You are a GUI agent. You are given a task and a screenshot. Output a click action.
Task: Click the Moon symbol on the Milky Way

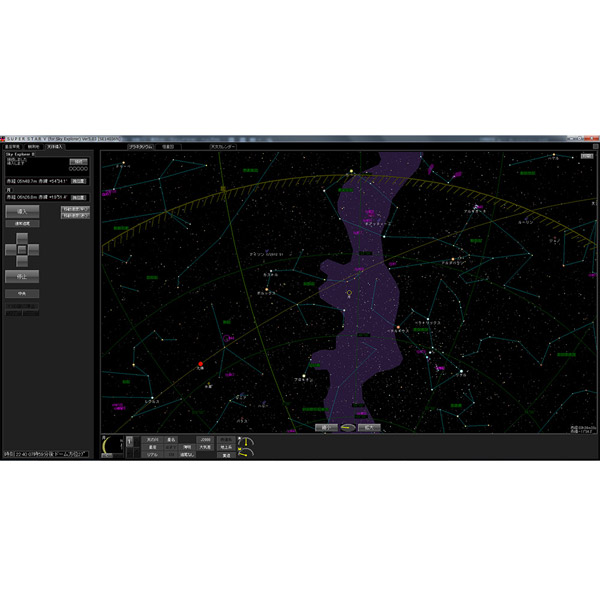349,293
